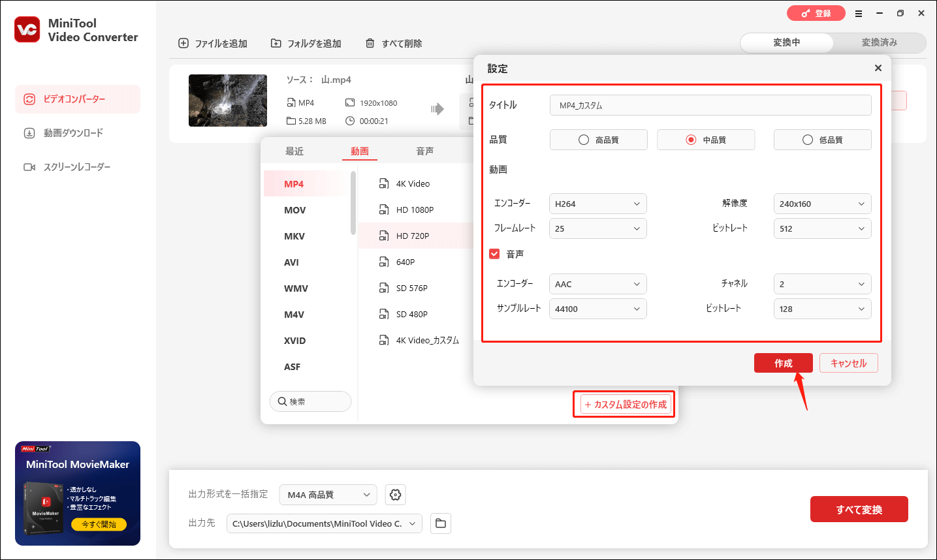Select the ビデオコンバーター sidebar icon
The width and height of the screenshot is (937, 560).
tap(29, 99)
